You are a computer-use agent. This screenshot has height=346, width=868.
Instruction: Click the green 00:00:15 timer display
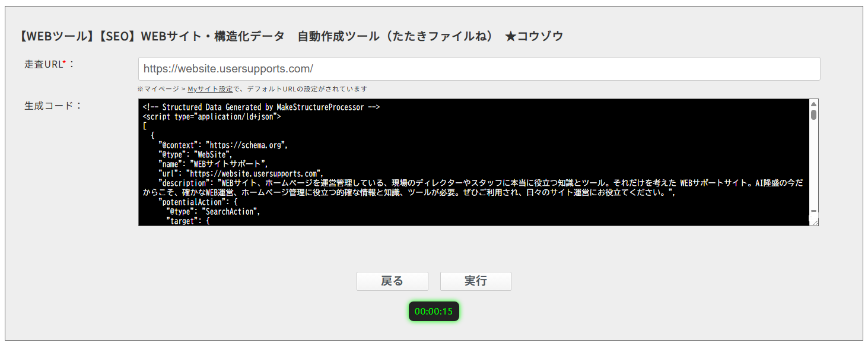coord(434,311)
